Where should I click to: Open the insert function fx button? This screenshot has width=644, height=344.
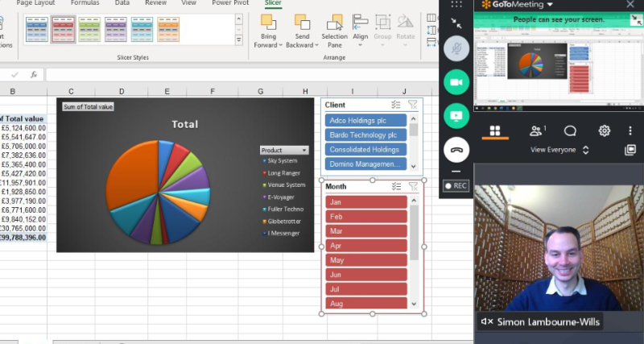tap(34, 74)
